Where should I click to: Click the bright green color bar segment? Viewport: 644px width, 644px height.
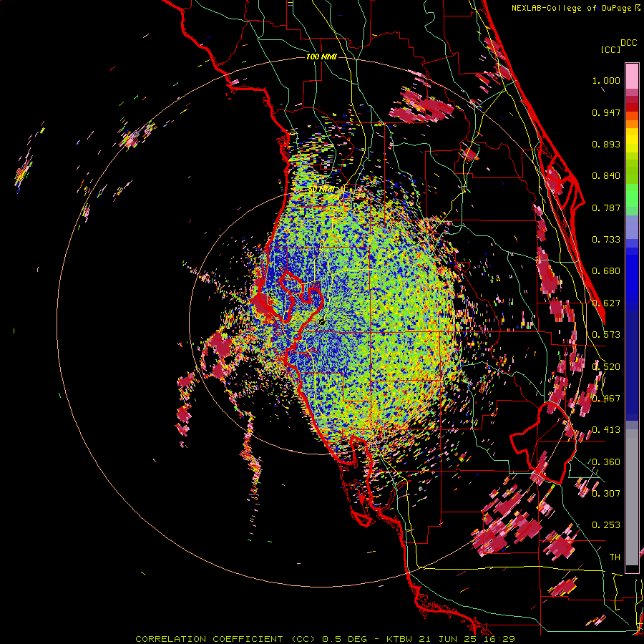(632, 195)
